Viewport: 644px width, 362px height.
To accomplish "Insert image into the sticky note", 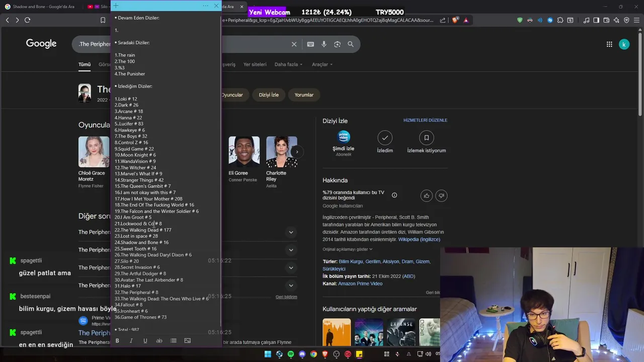I will click(x=187, y=341).
